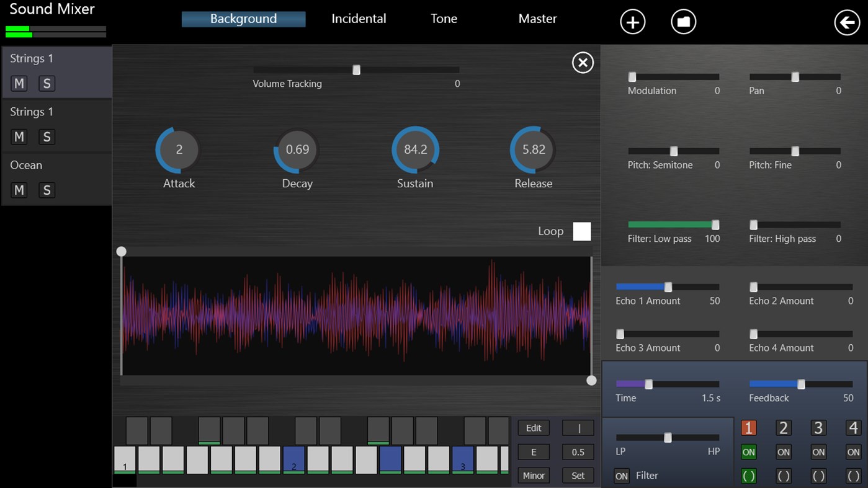Select echo voice 2
Viewport: 868px width, 488px height.
783,427
